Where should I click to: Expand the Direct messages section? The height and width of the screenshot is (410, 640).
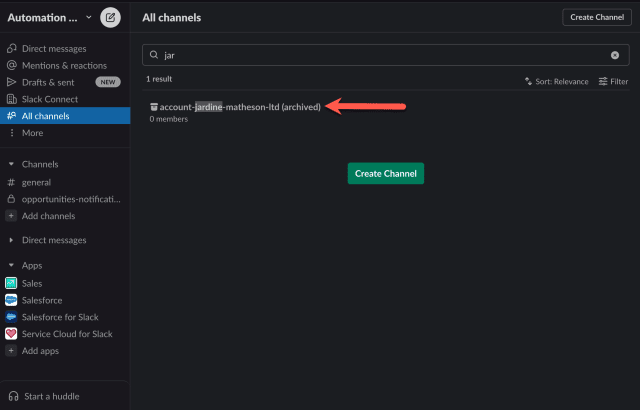pos(11,240)
